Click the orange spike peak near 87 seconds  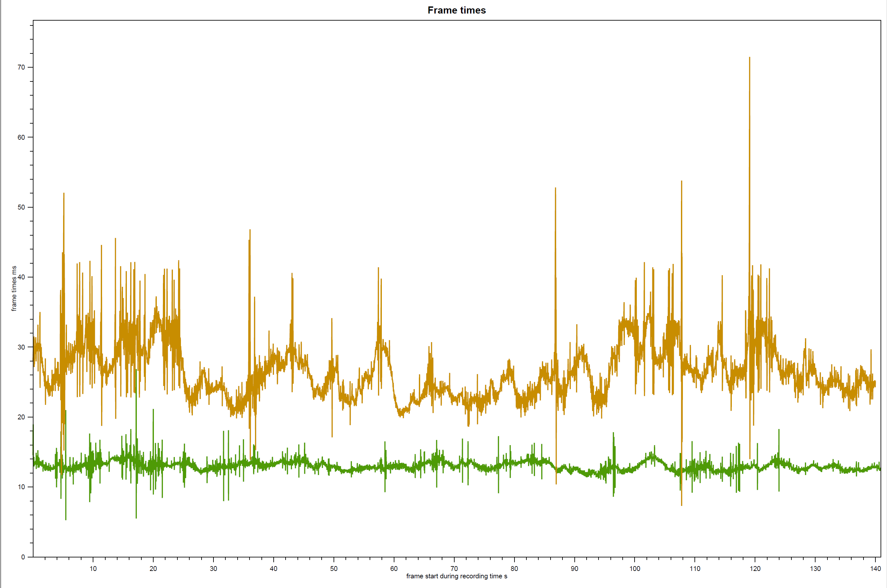tap(555, 189)
